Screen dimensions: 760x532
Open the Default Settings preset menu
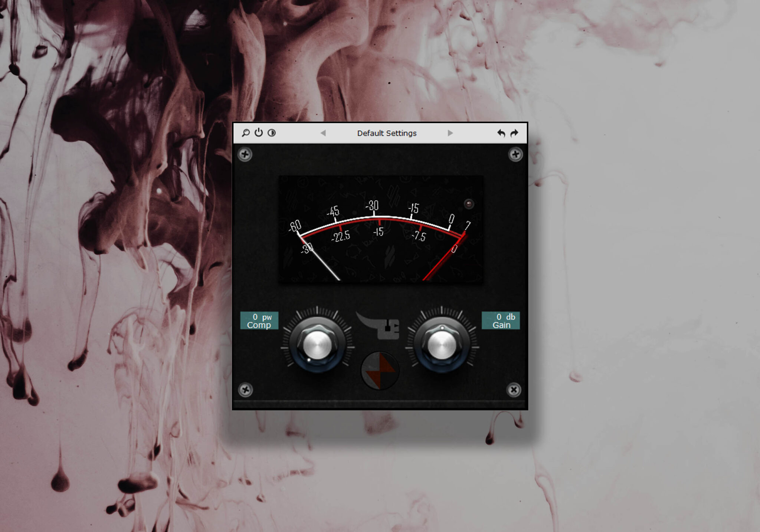387,133
